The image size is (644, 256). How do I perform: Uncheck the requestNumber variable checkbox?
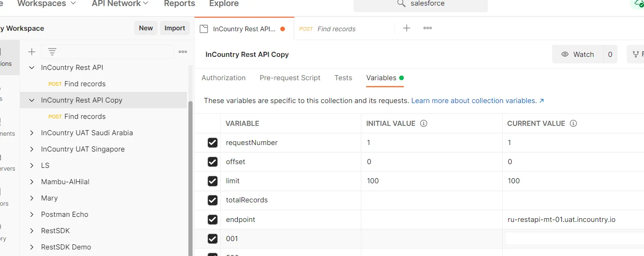tap(213, 143)
